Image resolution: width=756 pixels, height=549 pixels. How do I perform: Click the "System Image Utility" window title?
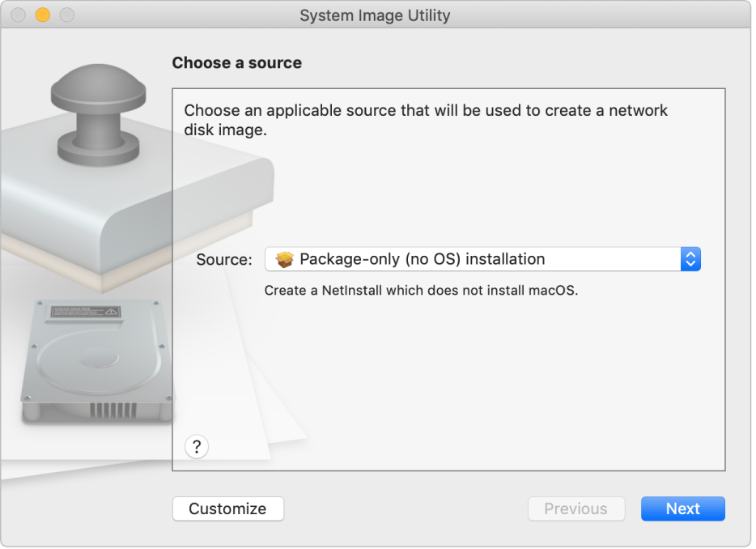[x=375, y=15]
